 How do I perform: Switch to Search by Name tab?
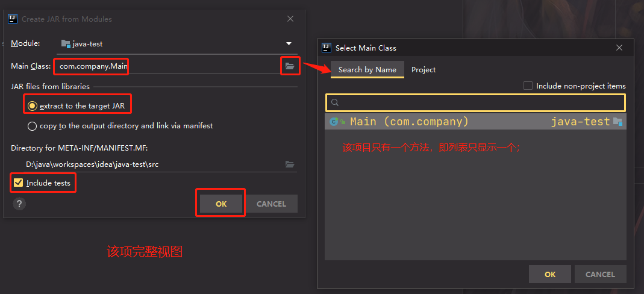[x=367, y=70]
